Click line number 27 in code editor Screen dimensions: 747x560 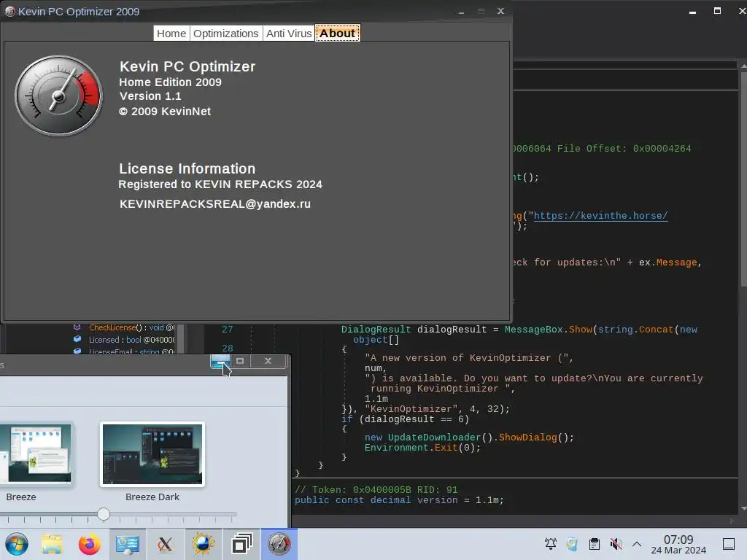[x=228, y=330]
